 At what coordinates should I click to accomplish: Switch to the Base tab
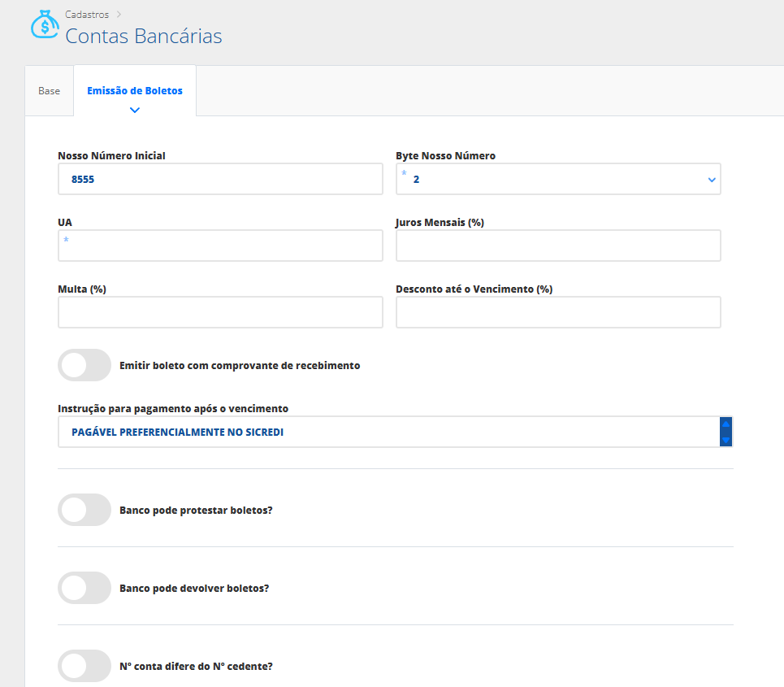pos(50,91)
